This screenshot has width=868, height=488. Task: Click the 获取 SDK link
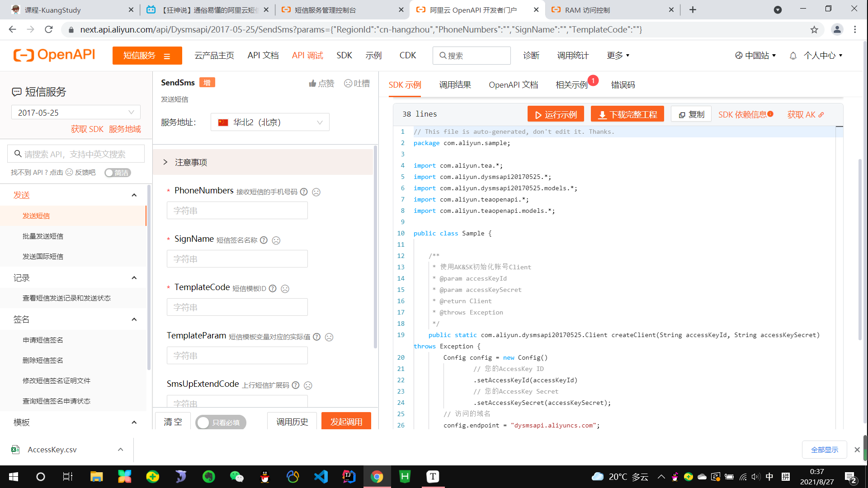[87, 129]
